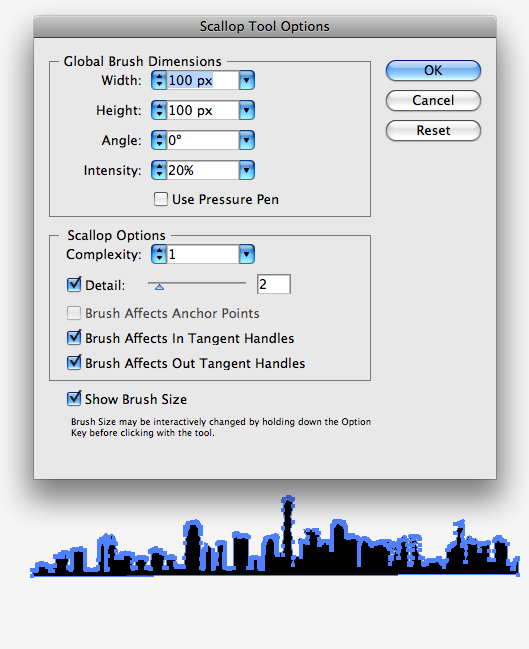Open the Width dropdown arrow
Viewport: 529px width, 649px height.
(247, 80)
